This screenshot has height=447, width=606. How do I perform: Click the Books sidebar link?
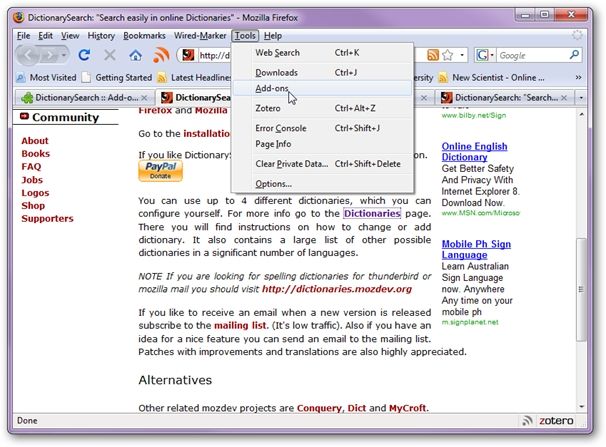36,154
